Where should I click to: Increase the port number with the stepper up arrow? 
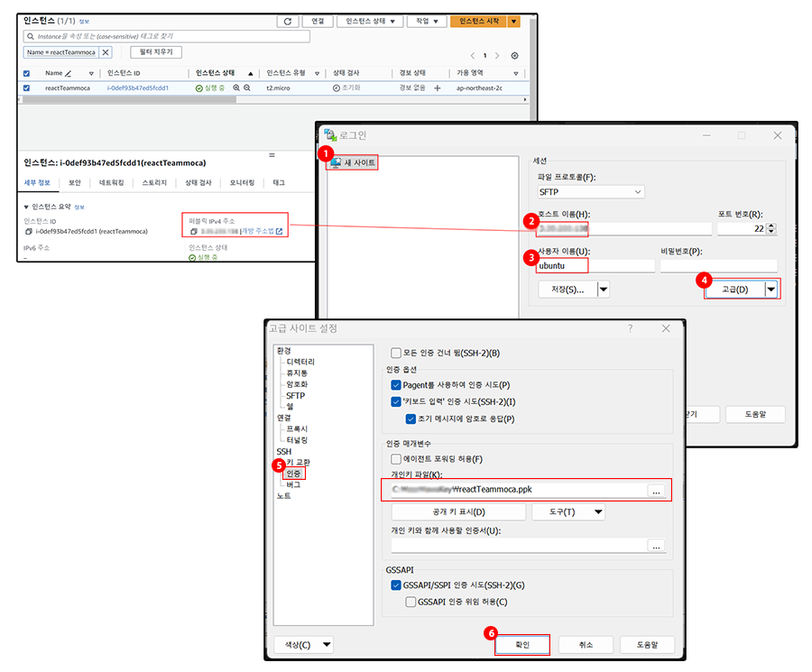coord(771,226)
